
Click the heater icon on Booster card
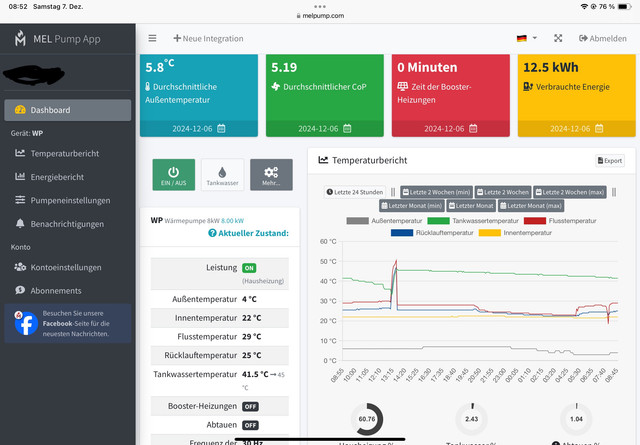[x=402, y=87]
